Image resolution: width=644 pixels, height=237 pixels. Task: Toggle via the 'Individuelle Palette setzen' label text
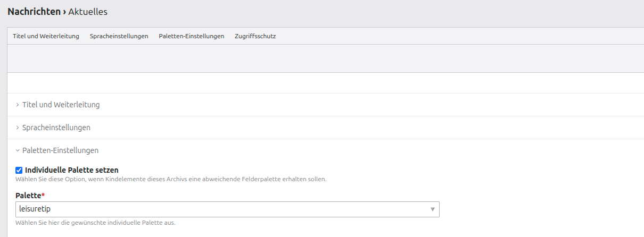[x=71, y=170]
